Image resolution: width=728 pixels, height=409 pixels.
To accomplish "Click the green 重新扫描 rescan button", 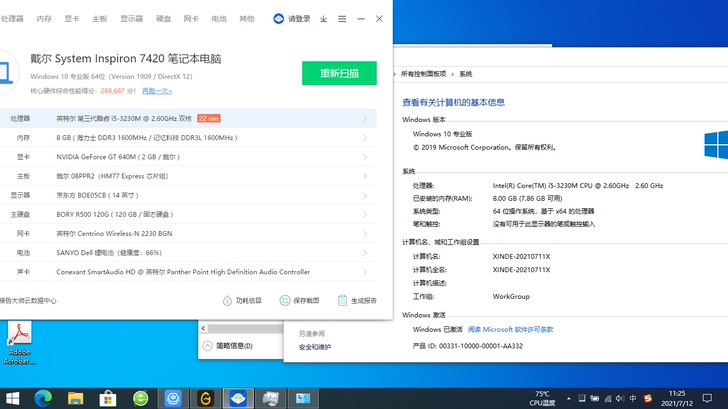I will 339,73.
